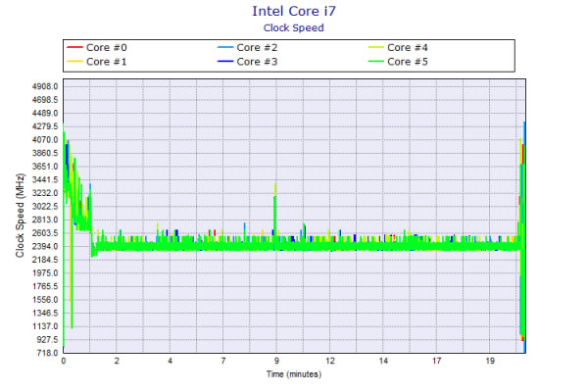
Task: Click the deep clock dip near chart start
Action: pyautogui.click(x=72, y=277)
